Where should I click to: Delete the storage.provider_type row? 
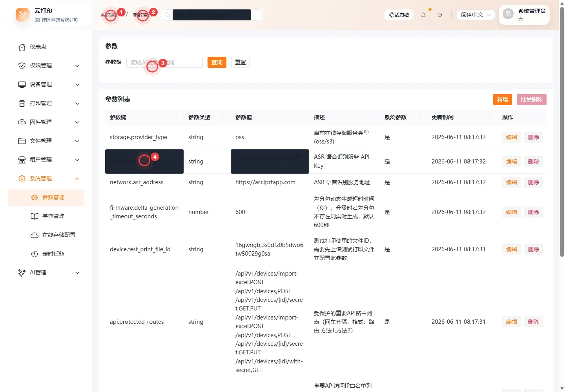tap(534, 137)
